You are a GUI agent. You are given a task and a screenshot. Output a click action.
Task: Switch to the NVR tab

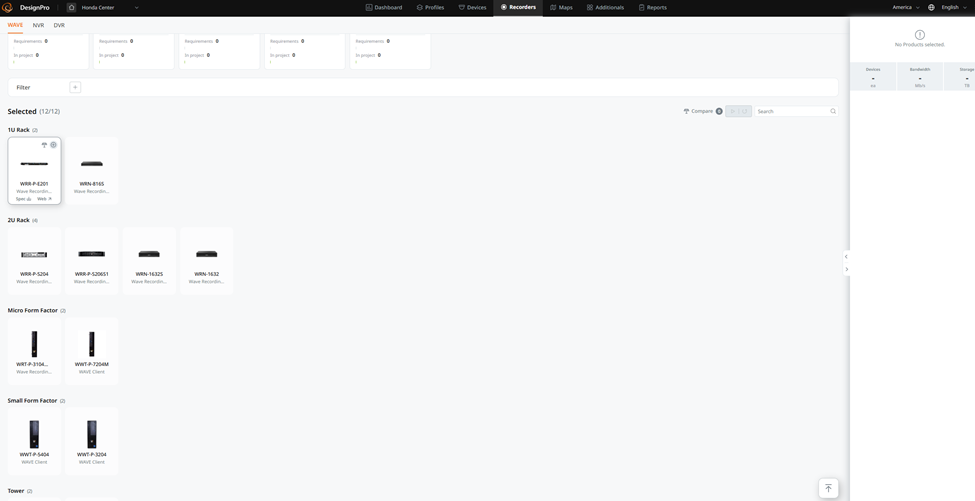[x=38, y=25]
